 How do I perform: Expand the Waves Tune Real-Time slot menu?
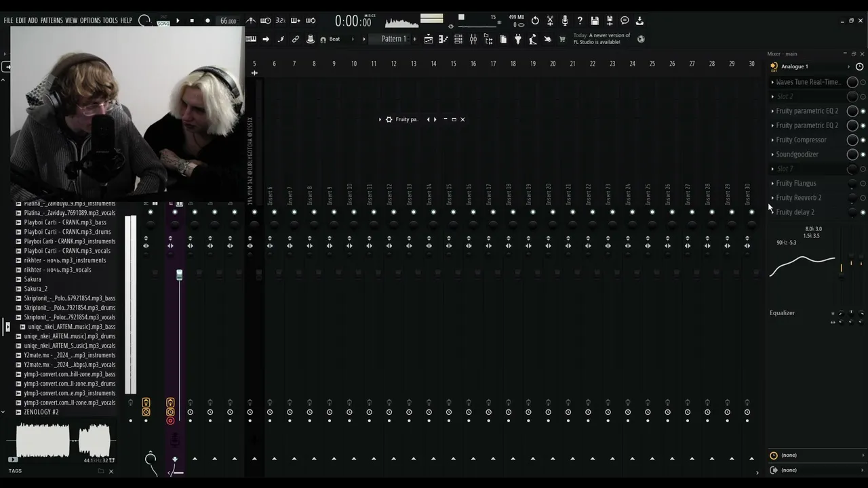(x=772, y=82)
